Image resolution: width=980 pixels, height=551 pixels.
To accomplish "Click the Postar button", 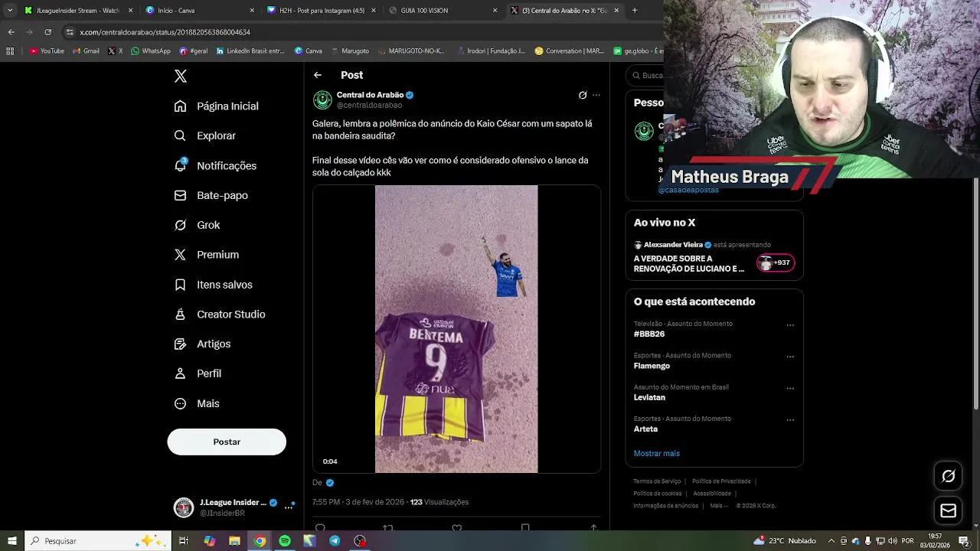I will 227,442.
